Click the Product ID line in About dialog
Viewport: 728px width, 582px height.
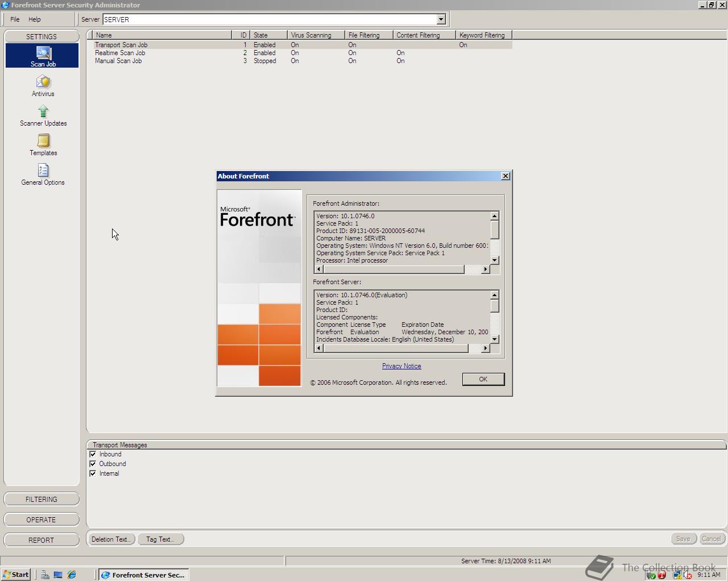[x=371, y=231]
